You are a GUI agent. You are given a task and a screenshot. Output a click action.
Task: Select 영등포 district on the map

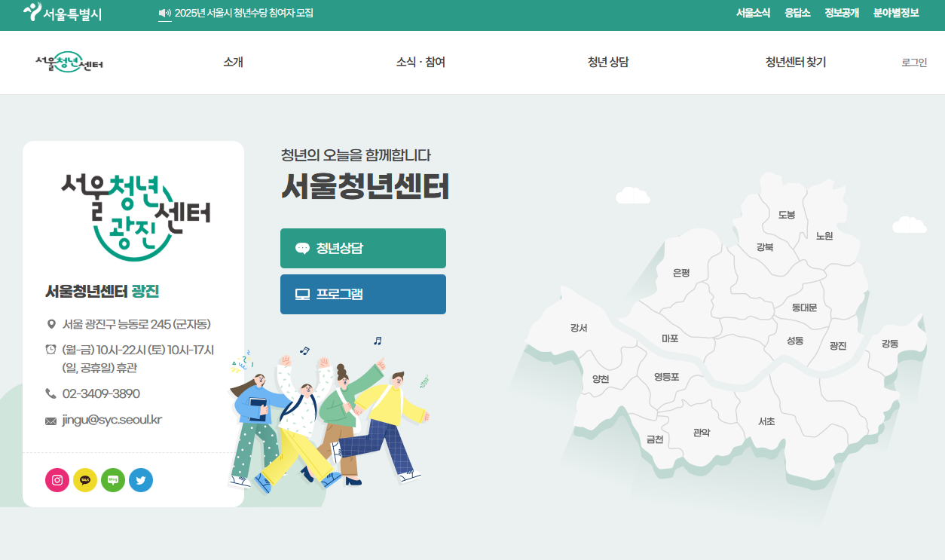tap(666, 377)
